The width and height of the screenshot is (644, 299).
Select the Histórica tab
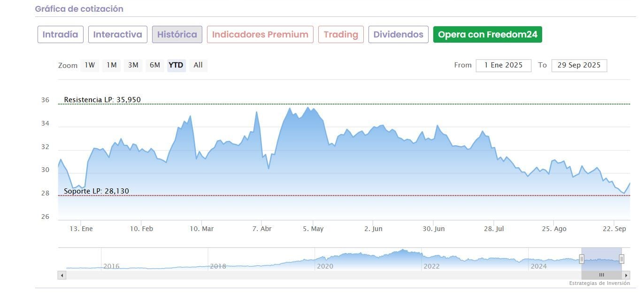[x=177, y=35]
